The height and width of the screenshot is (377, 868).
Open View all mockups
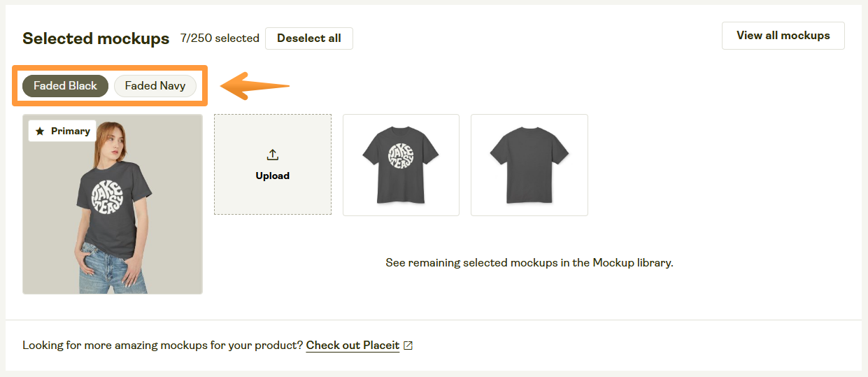[783, 36]
